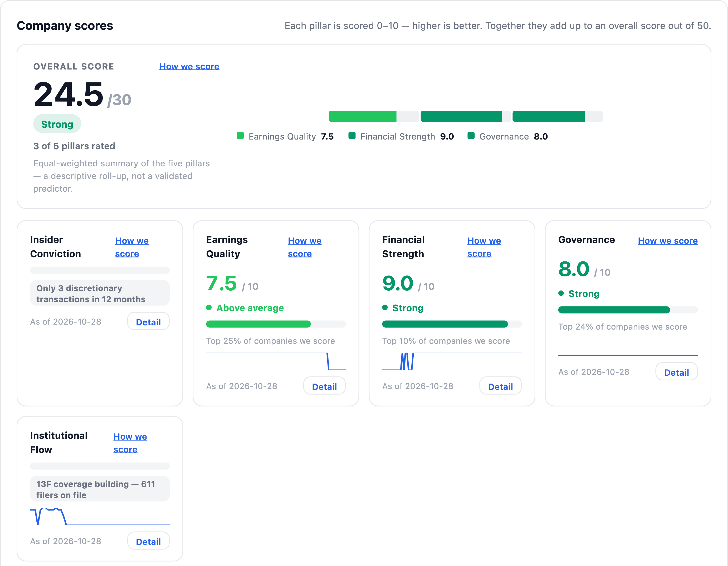Image resolution: width=728 pixels, height=566 pixels.
Task: Click the Financial Strength legend color square
Action: tap(352, 136)
